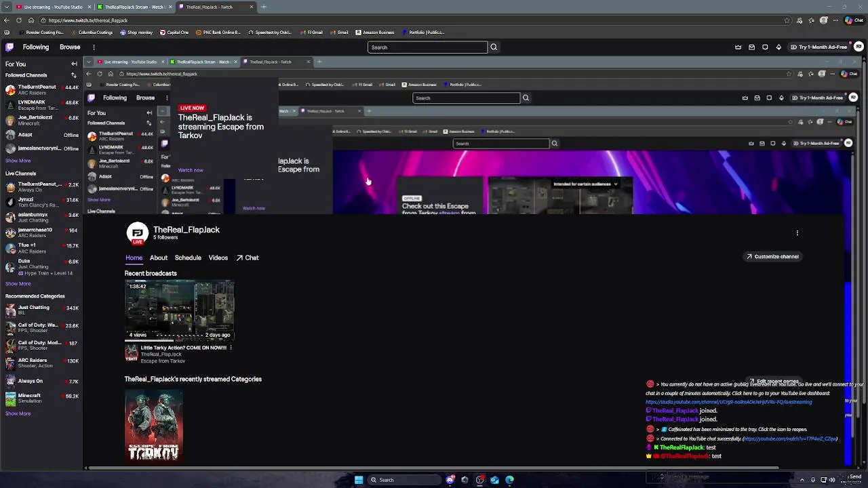Image resolution: width=868 pixels, height=488 pixels.
Task: Go to Browse page
Action: click(70, 47)
